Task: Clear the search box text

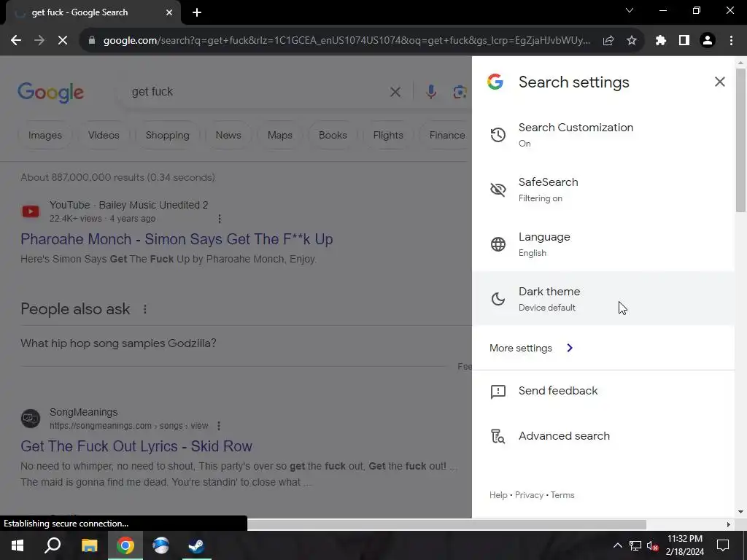Action: coord(395,92)
